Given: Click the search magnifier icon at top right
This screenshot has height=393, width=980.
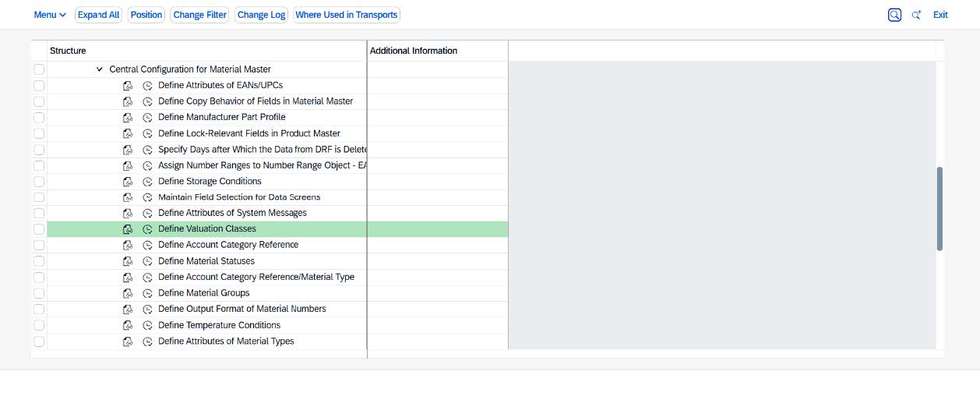Looking at the screenshot, I should click(894, 15).
